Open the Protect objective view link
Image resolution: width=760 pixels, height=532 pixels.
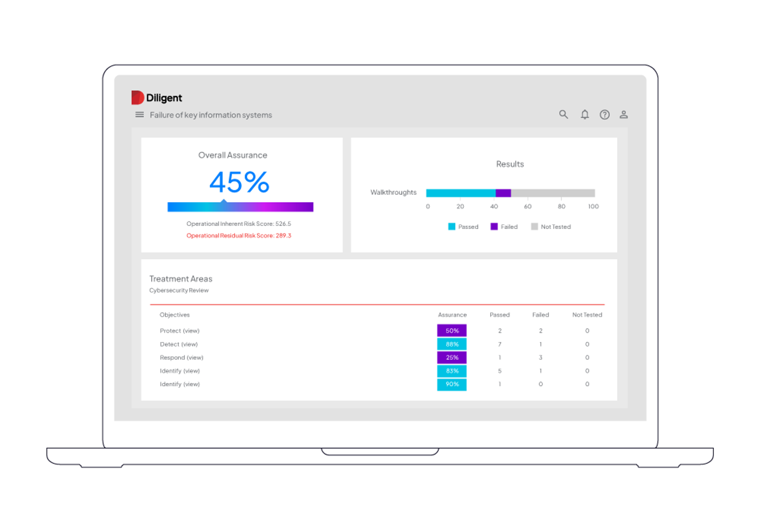191,331
